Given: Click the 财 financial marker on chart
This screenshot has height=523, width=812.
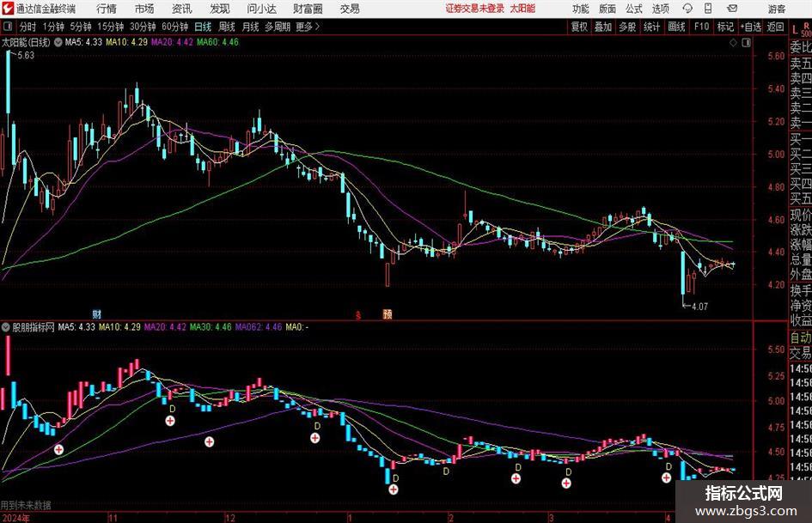Looking at the screenshot, I should [97, 313].
